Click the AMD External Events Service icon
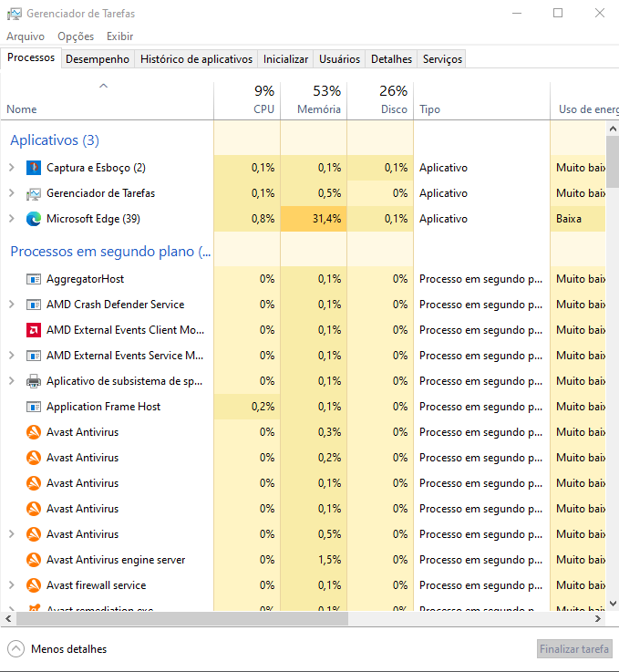 [x=34, y=356]
